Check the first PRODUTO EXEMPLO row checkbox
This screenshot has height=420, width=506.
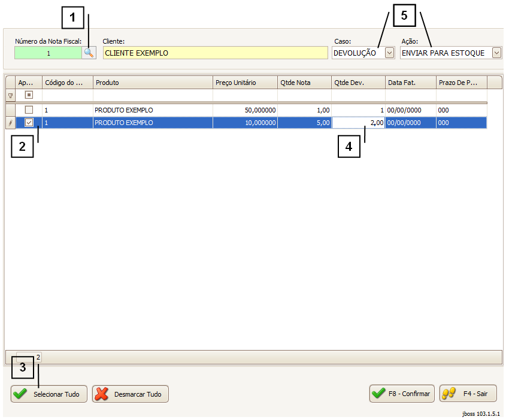pyautogui.click(x=29, y=110)
